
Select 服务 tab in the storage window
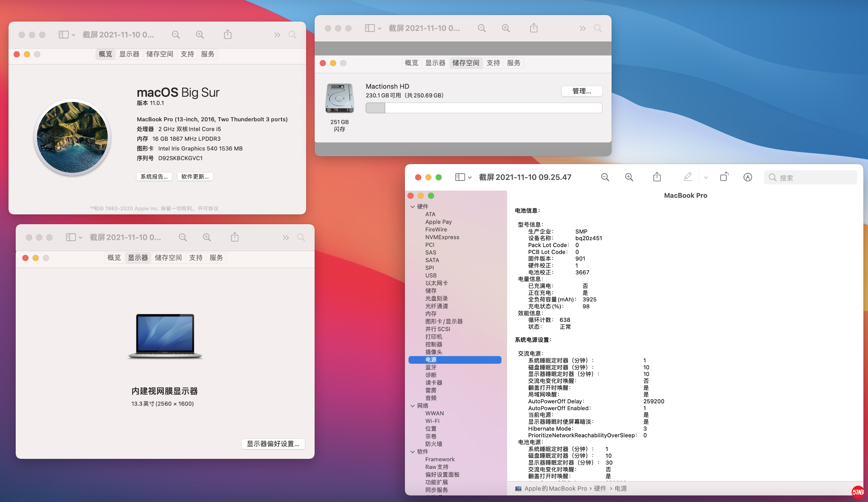tap(513, 63)
